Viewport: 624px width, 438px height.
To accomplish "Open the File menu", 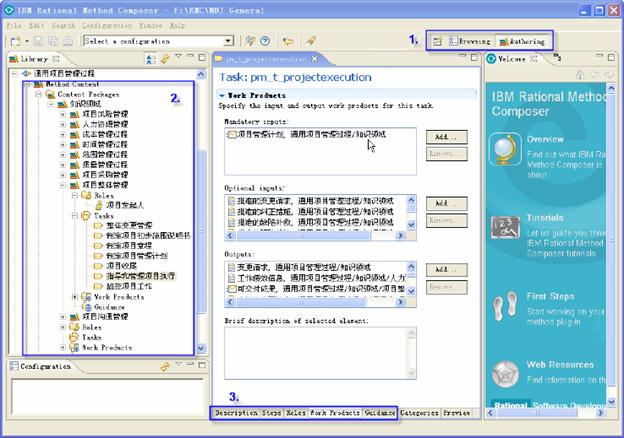I will click(x=14, y=25).
